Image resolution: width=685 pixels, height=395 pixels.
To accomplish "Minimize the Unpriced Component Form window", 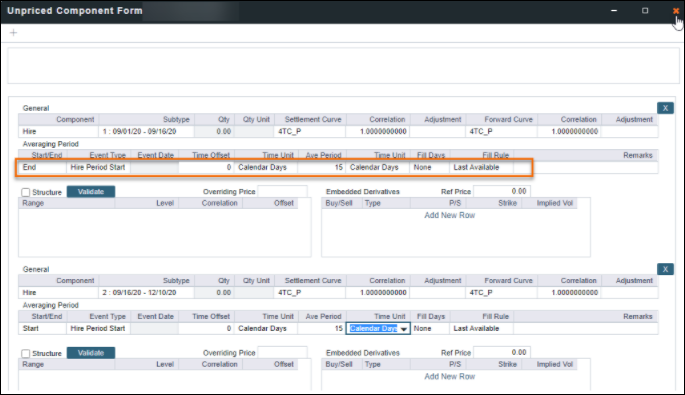I will point(614,10).
